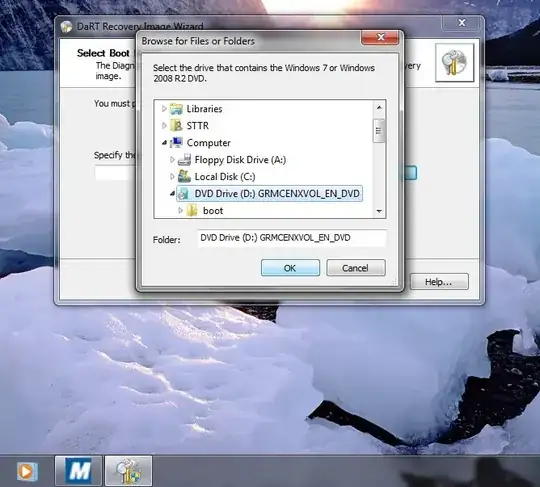Collapse the DVD Drive (D:) node

(x=172, y=194)
